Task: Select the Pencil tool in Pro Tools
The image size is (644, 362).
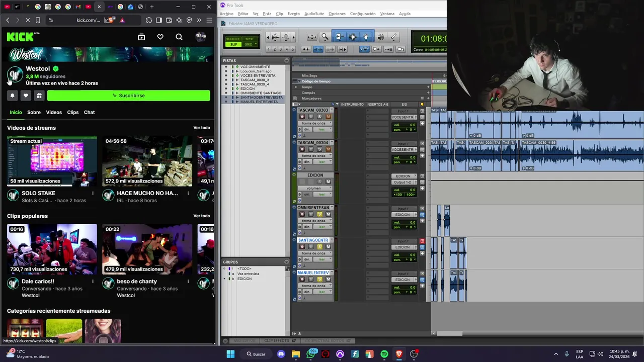Action: click(x=393, y=37)
